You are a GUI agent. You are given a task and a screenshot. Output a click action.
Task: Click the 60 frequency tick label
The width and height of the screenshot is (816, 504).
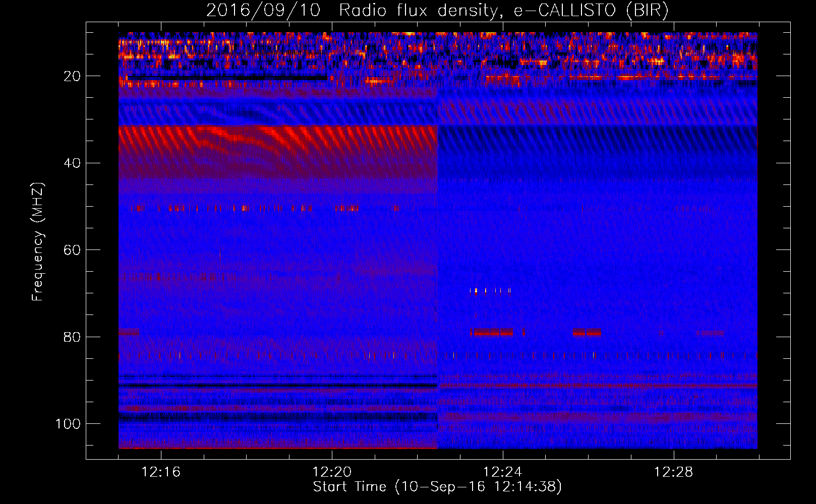[73, 250]
